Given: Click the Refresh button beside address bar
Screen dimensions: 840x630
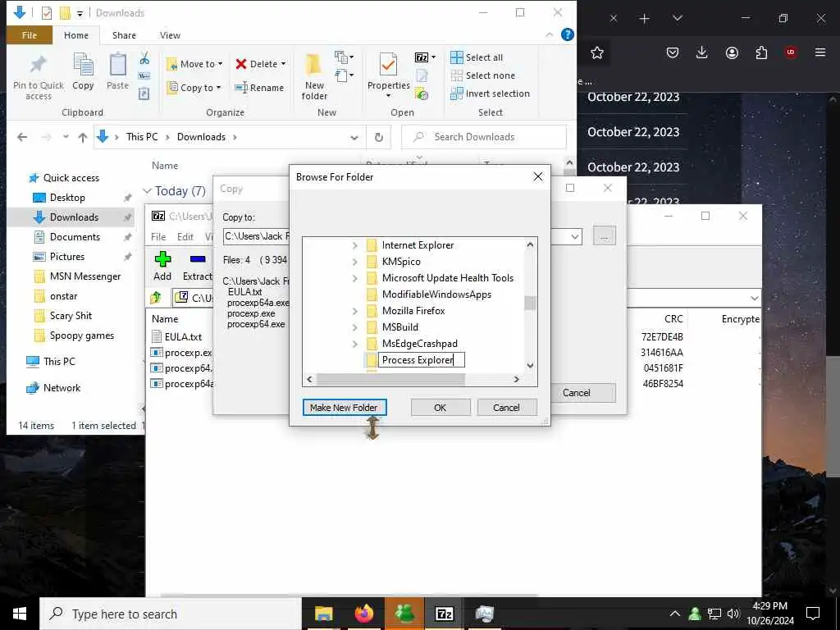Looking at the screenshot, I should 379,137.
